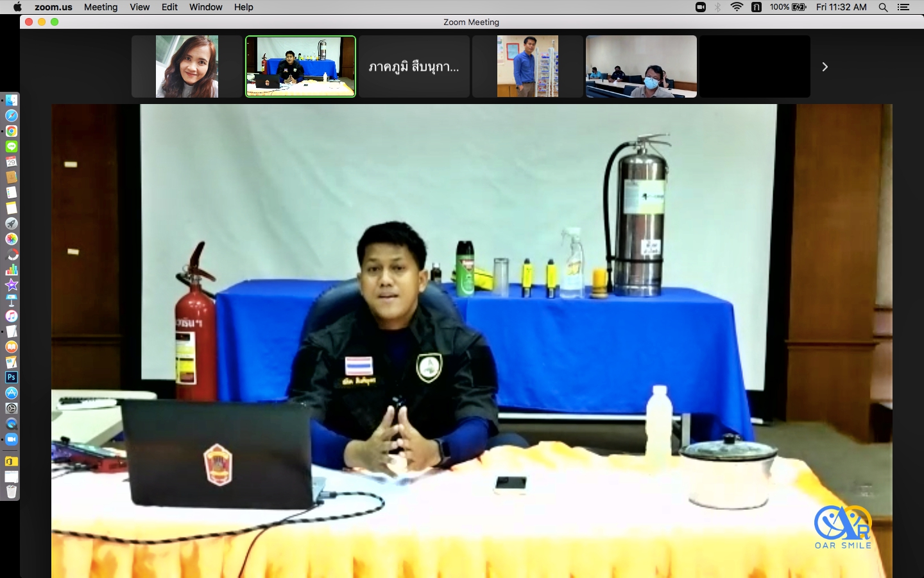Open the View menu
This screenshot has height=578, width=924.
click(139, 7)
